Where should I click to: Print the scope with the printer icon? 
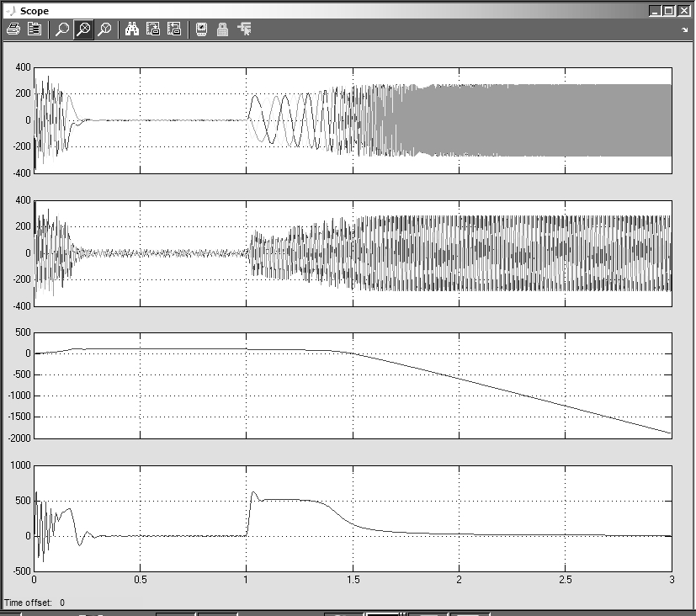point(13,29)
